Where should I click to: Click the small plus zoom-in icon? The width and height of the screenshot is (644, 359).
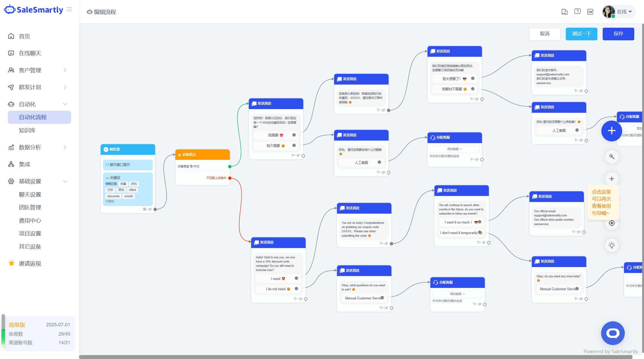612,179
